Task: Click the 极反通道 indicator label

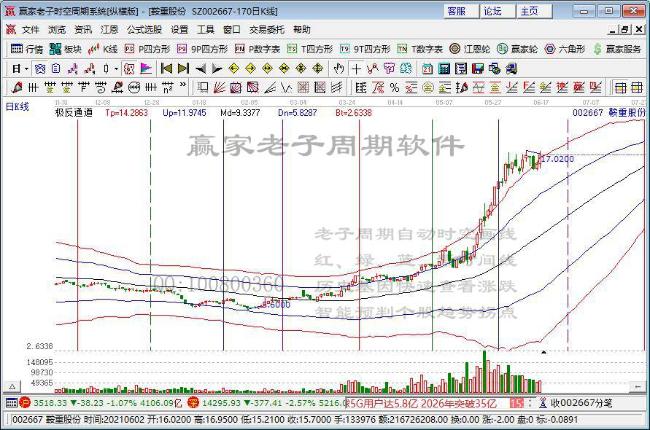Action: pyautogui.click(x=74, y=112)
